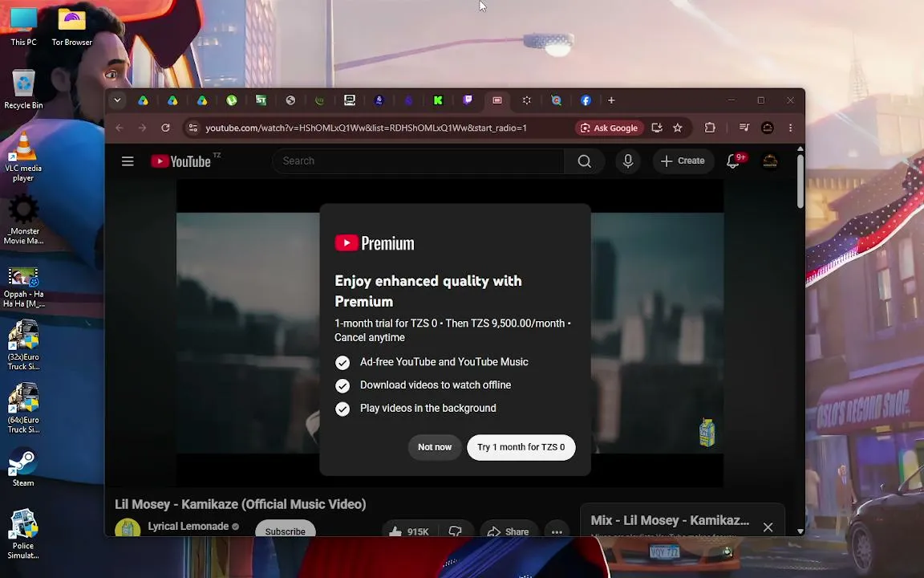The width and height of the screenshot is (924, 578).
Task: Bookmark this page with the star icon
Action: click(678, 128)
